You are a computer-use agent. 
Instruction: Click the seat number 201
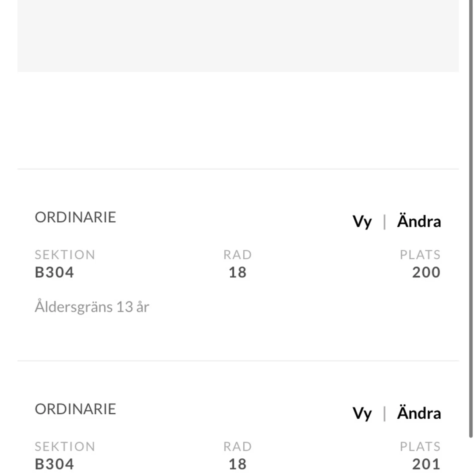tap(426, 464)
